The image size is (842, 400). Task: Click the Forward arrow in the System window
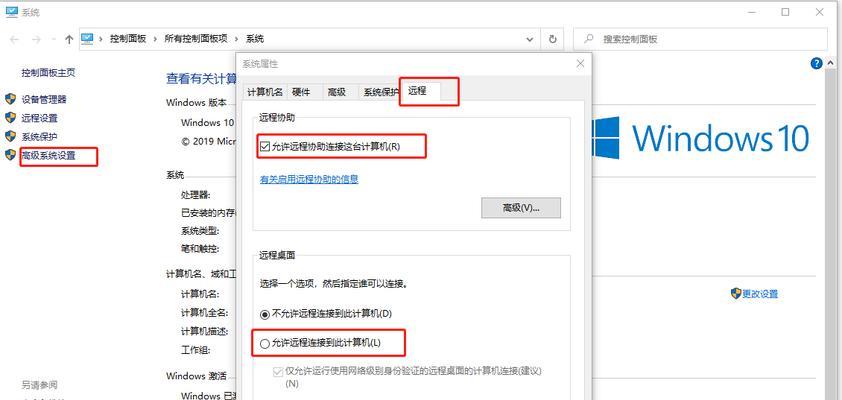(x=36, y=39)
